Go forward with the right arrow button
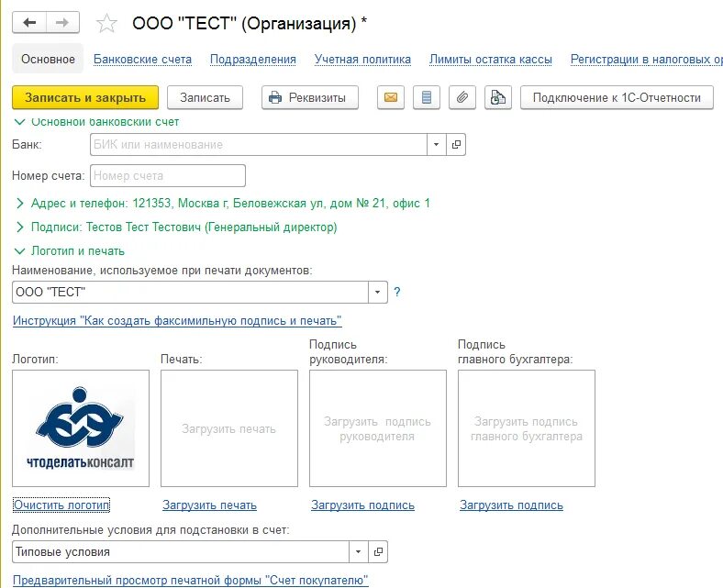The width and height of the screenshot is (723, 588). pos(62,22)
